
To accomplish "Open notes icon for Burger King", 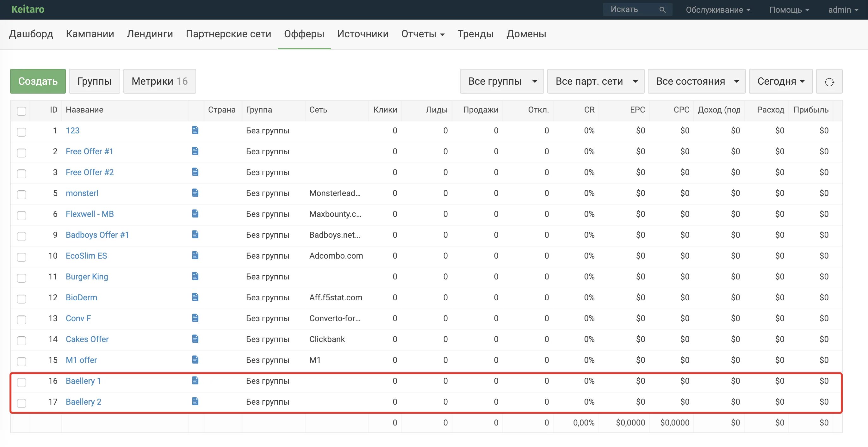I will click(x=195, y=277).
